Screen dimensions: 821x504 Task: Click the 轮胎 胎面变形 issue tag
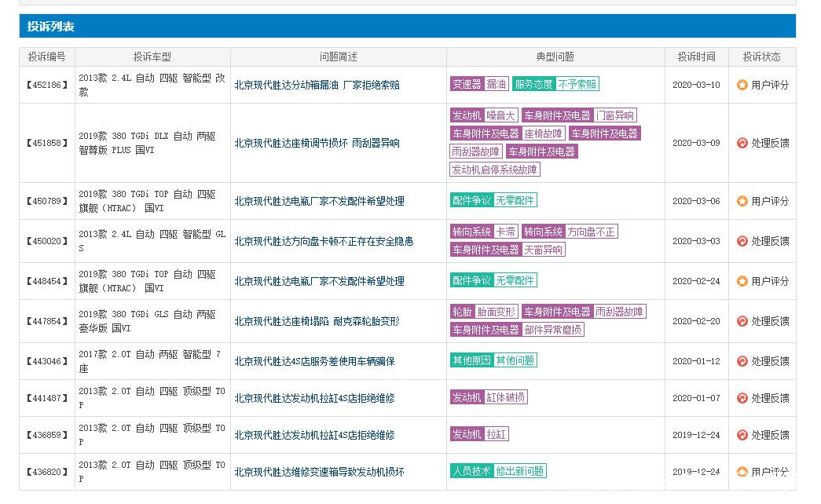tap(484, 312)
